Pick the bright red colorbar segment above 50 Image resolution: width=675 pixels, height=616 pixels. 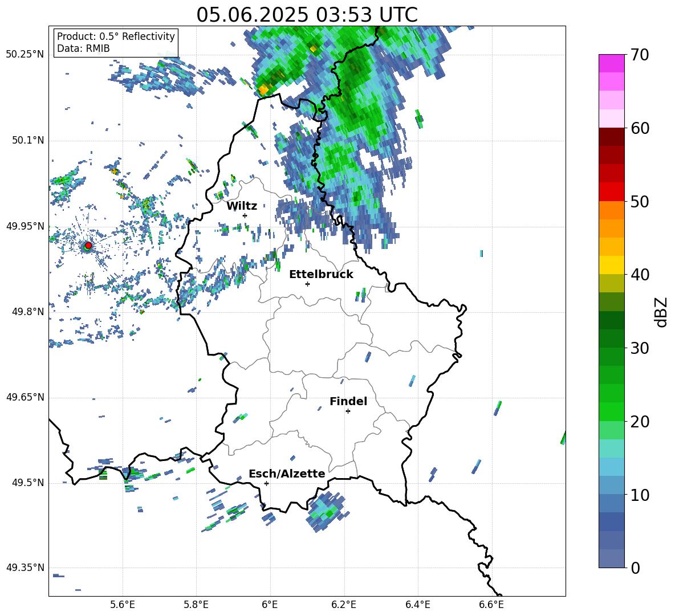click(611, 192)
